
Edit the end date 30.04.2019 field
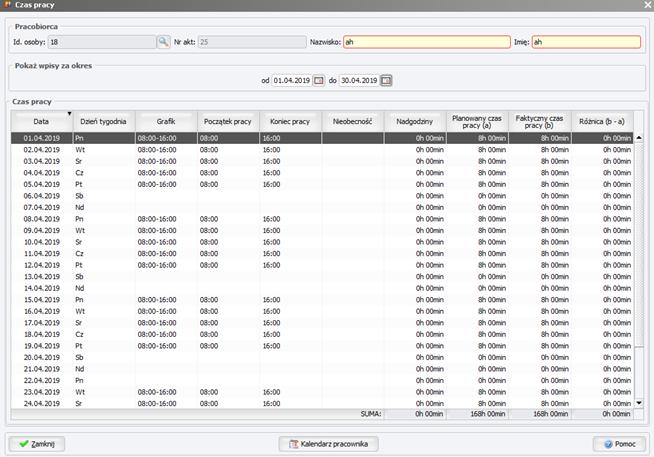click(x=359, y=80)
